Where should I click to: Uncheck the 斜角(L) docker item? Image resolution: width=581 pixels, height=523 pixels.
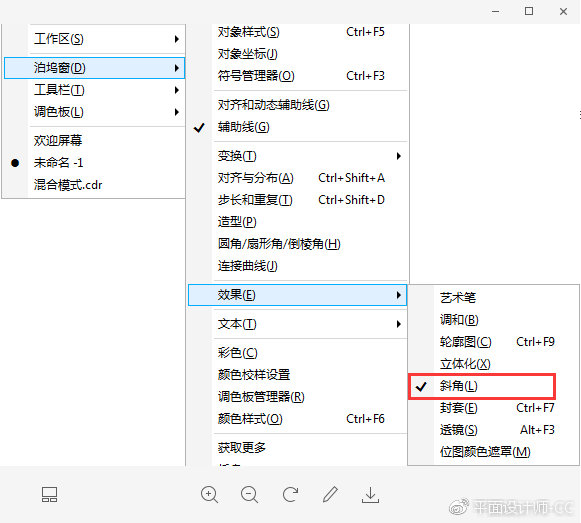point(482,386)
